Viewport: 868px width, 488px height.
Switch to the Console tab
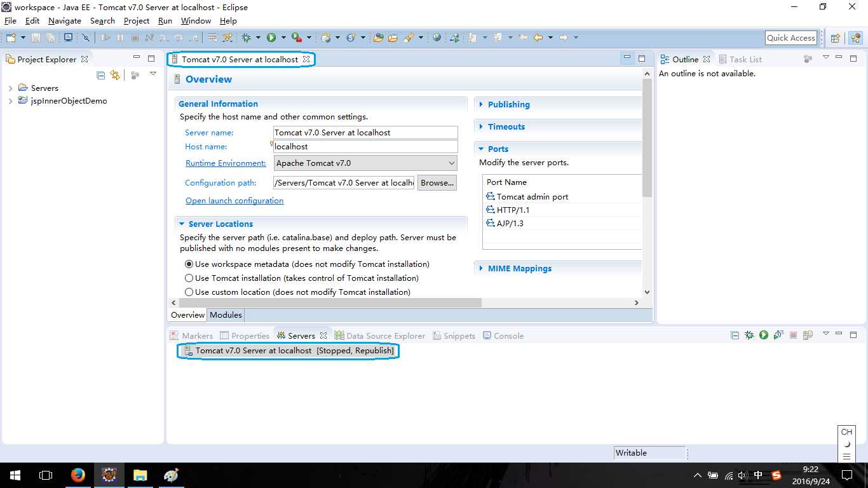coord(503,335)
